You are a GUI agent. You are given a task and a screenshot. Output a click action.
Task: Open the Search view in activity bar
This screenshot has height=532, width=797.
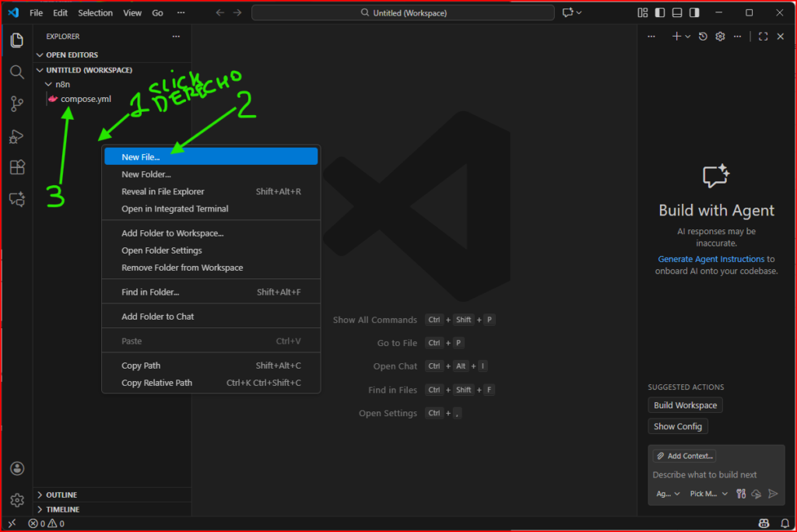(16, 72)
